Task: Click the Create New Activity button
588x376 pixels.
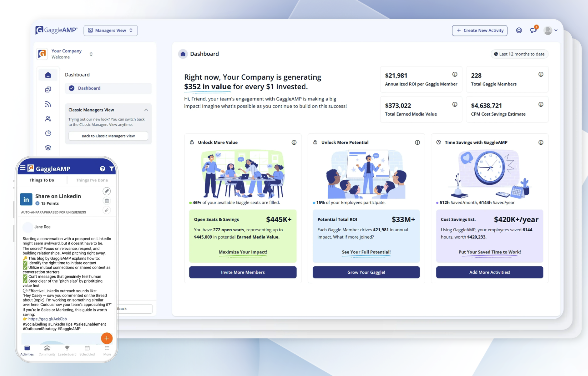Action: coord(479,30)
